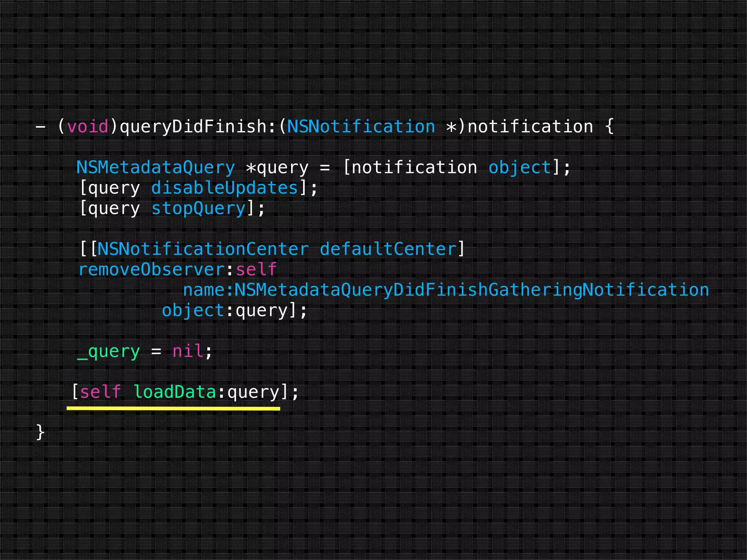The image size is (747, 560).
Task: Click the 'stopQuery' method call
Action: 198,209
